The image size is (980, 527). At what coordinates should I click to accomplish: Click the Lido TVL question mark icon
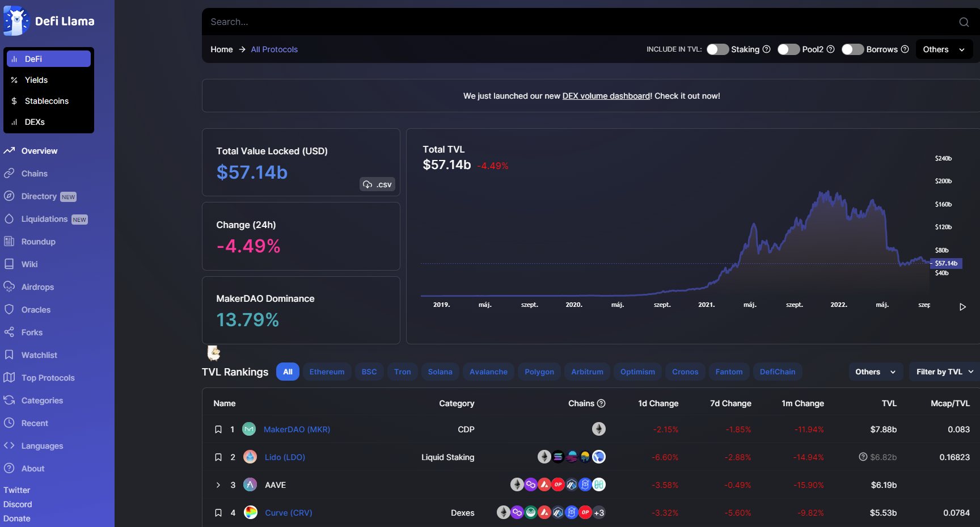[x=863, y=457]
